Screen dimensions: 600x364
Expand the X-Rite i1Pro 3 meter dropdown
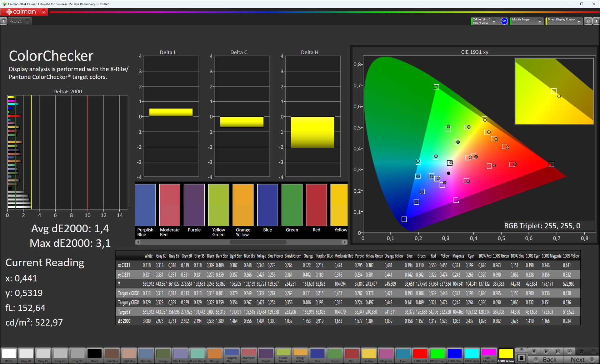click(494, 21)
